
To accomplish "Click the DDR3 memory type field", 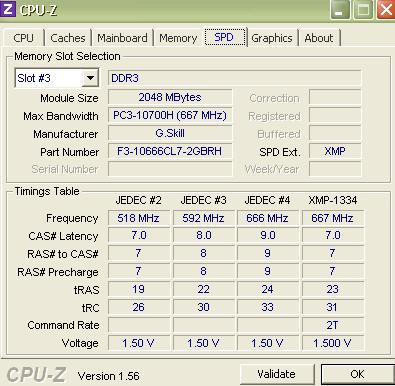I will 234,78.
